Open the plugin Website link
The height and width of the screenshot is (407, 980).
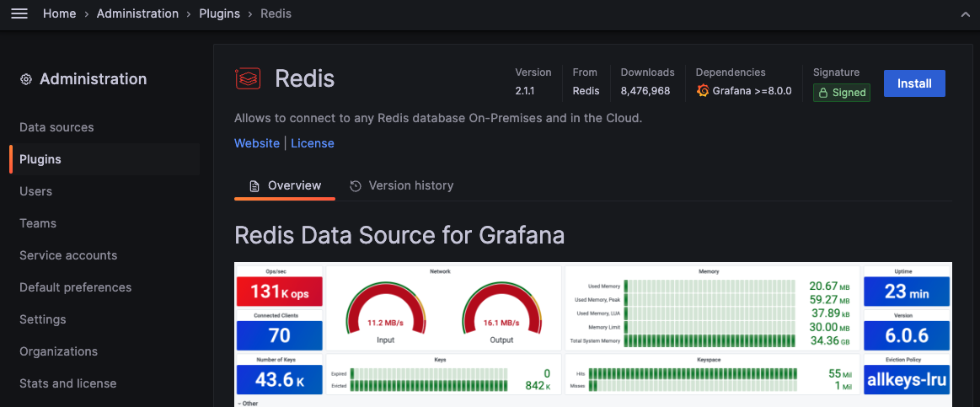(x=257, y=143)
